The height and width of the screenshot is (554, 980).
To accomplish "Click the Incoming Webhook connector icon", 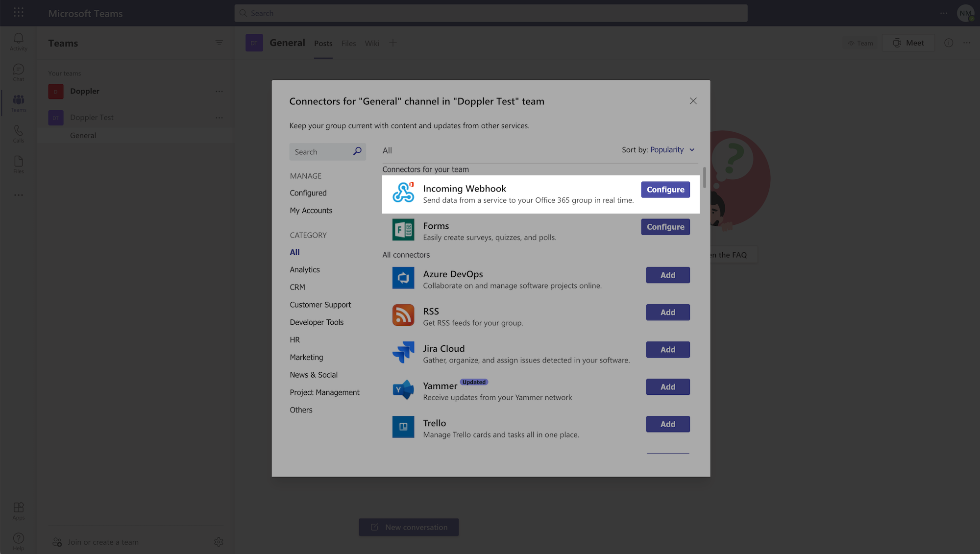I will pos(403,193).
